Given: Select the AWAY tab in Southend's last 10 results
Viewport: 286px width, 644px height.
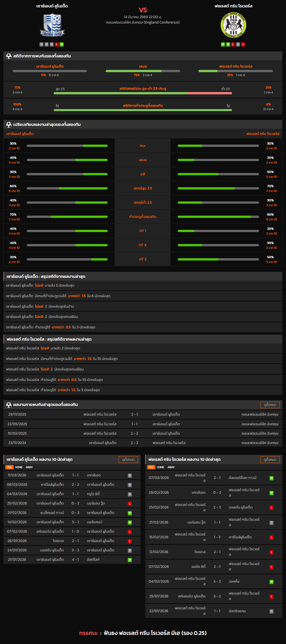Looking at the screenshot, I should [x=29, y=467].
